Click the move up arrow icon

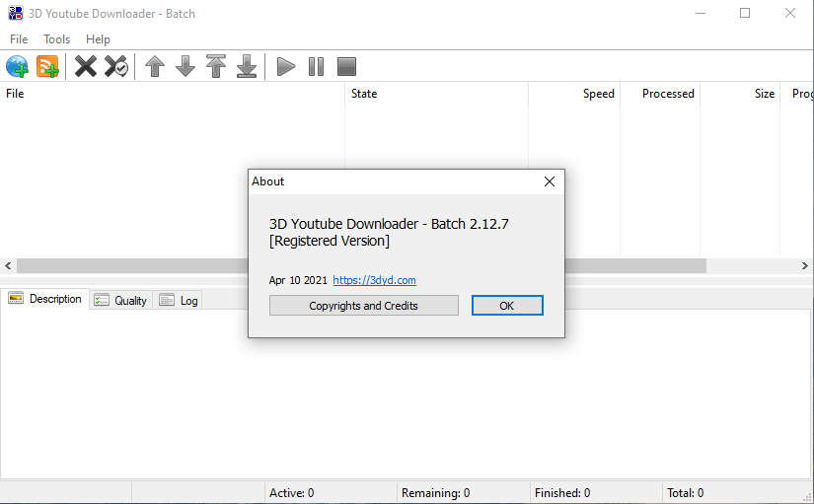point(155,66)
